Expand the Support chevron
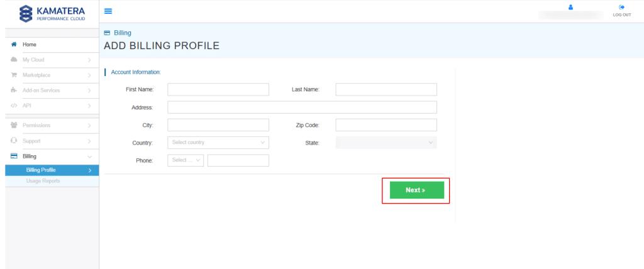 89,141
